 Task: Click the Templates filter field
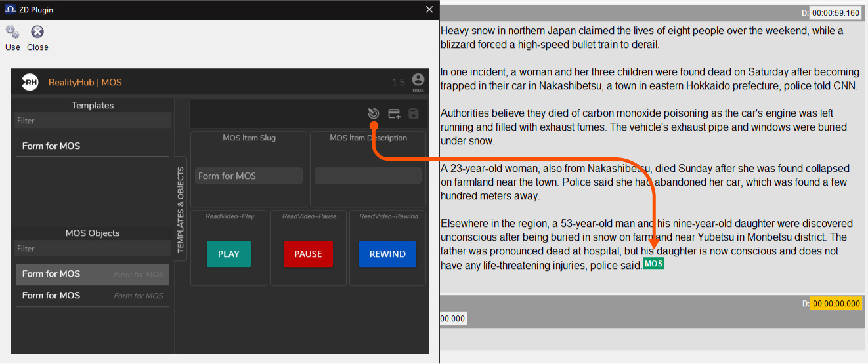click(92, 121)
